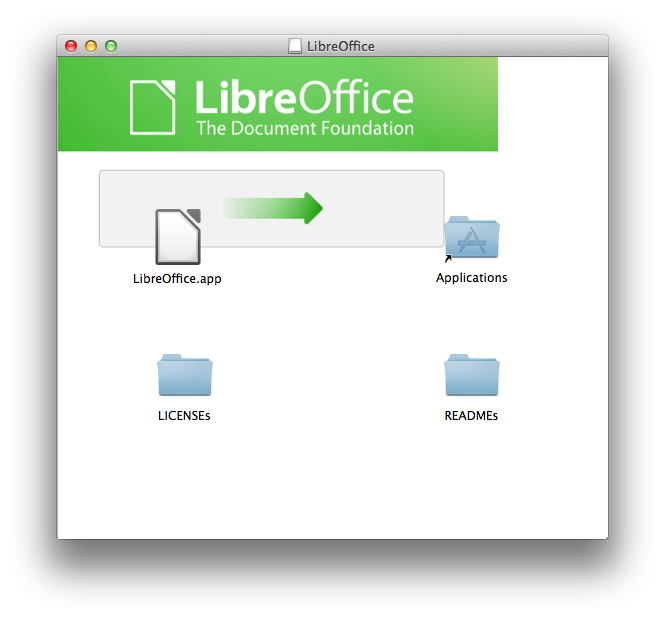The image size is (665, 618).
Task: Select the Applications folder shortcut icon
Action: pos(472,238)
